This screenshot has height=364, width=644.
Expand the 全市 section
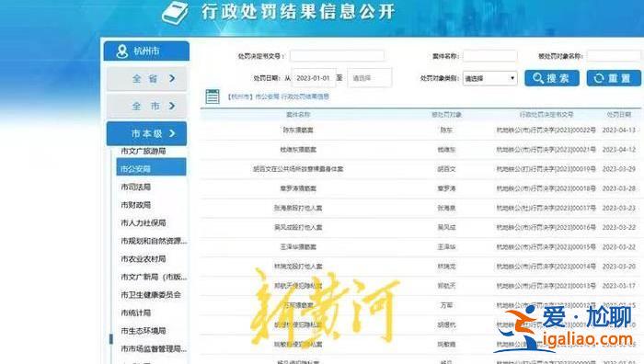pyautogui.click(x=146, y=107)
